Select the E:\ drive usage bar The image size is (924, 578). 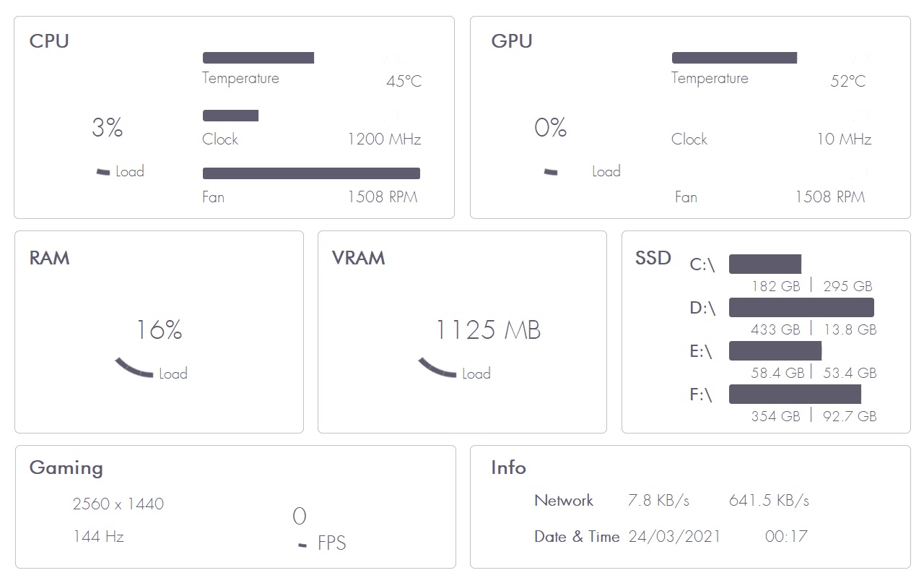[x=775, y=351]
